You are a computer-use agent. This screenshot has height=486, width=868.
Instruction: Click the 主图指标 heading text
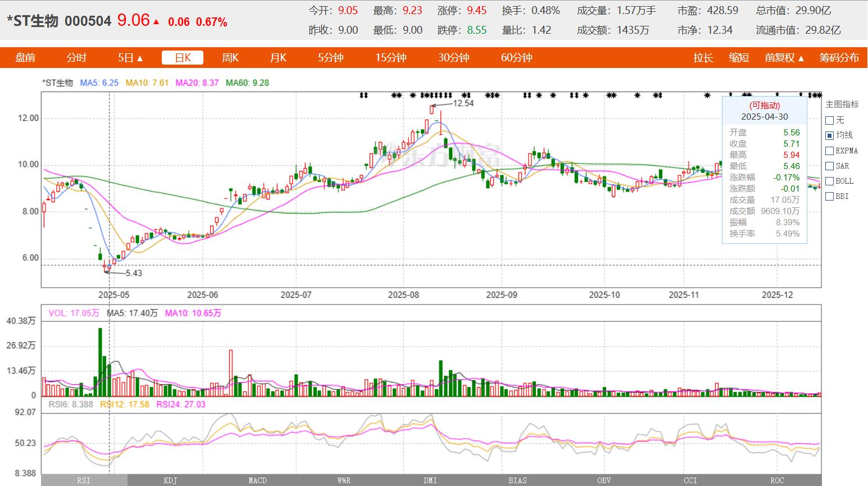click(x=842, y=105)
